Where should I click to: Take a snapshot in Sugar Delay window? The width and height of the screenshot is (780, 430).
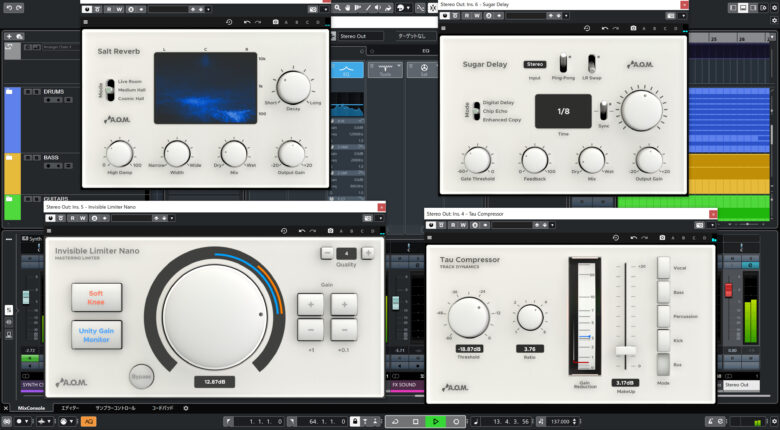pos(633,28)
